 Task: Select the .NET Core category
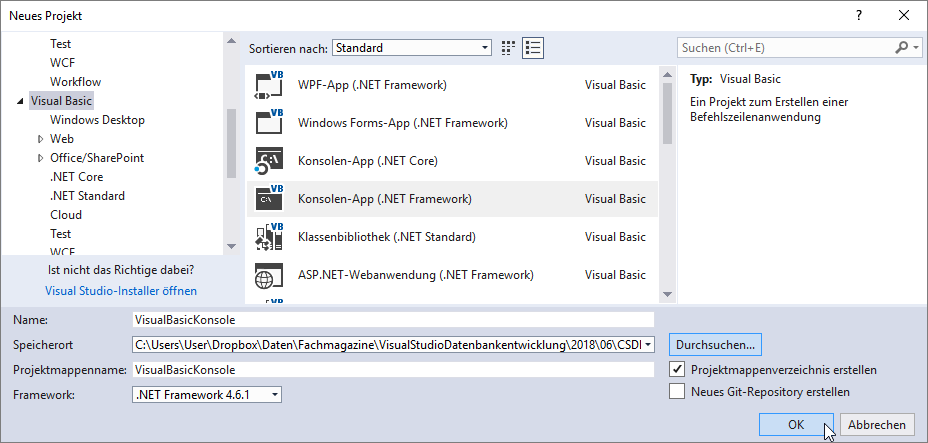(x=76, y=176)
